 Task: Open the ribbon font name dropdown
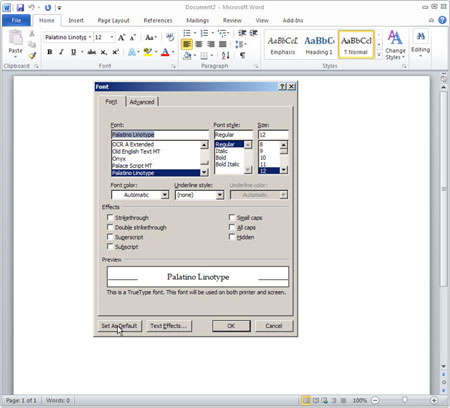point(90,37)
